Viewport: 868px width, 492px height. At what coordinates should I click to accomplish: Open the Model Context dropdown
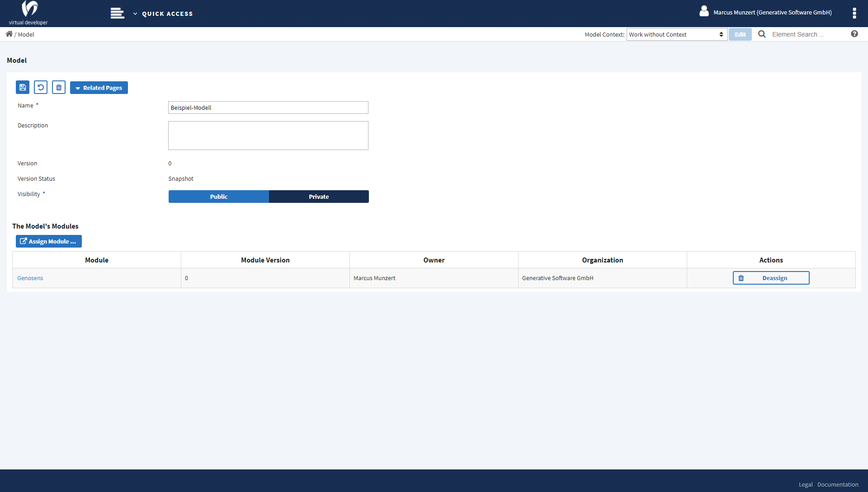[x=677, y=34]
